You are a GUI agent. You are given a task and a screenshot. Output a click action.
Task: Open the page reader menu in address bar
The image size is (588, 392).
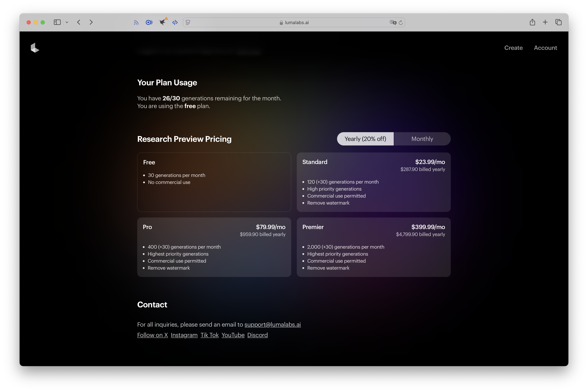click(x=188, y=23)
